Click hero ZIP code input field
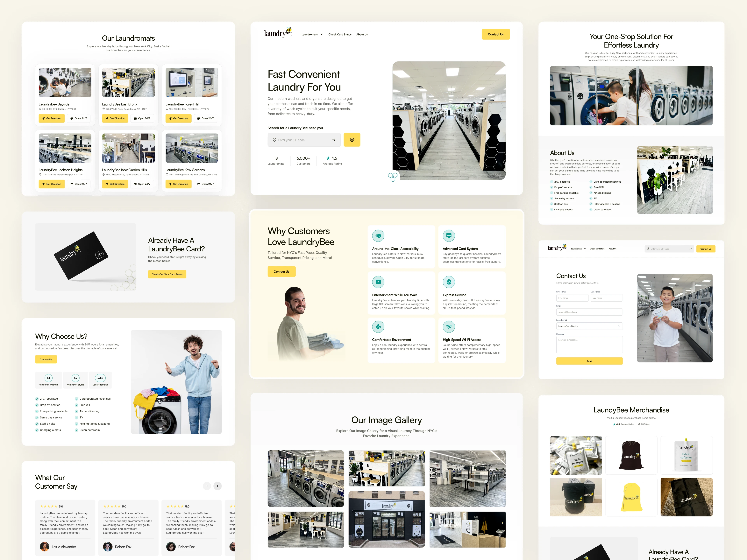Screen dimensions: 747x560 [x=304, y=140]
